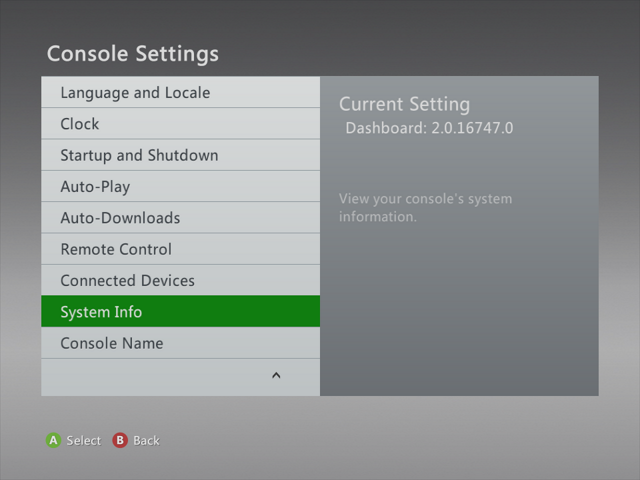
Task: Open Remote Control settings
Action: pos(116,249)
